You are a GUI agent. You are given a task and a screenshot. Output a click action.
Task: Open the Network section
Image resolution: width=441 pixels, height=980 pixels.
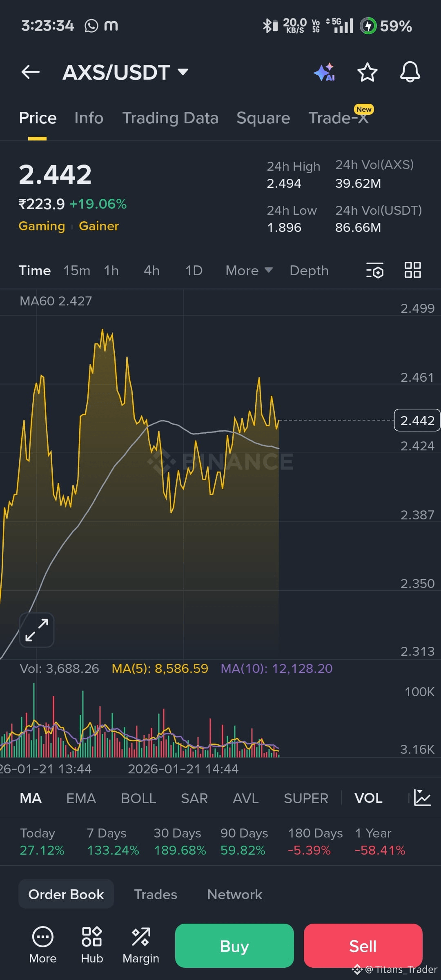[234, 894]
